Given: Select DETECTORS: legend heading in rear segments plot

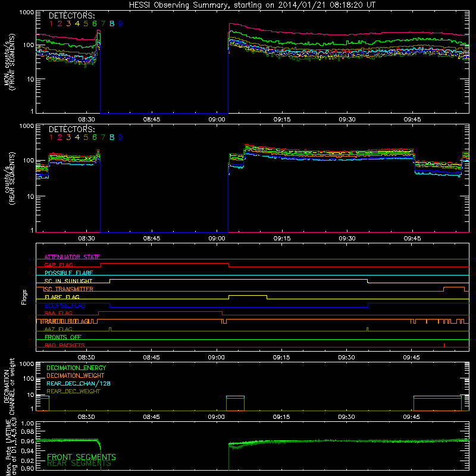Looking at the screenshot, I should [x=71, y=130].
